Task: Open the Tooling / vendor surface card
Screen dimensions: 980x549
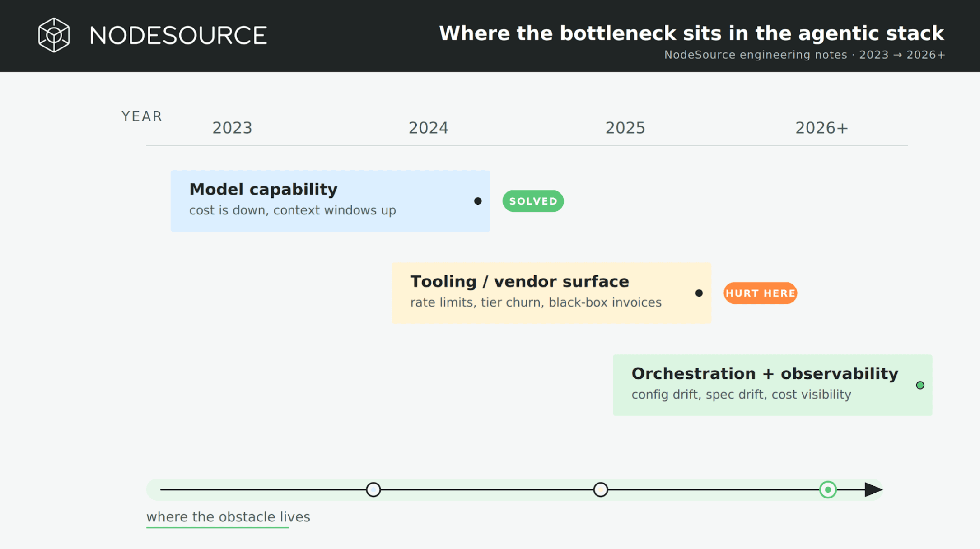Action: click(551, 293)
